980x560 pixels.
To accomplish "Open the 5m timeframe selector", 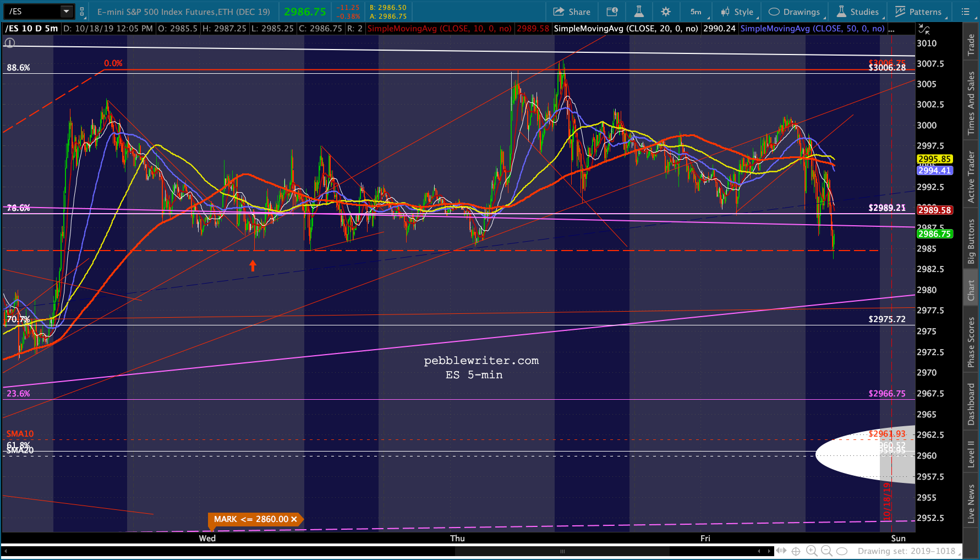I will click(x=696, y=12).
